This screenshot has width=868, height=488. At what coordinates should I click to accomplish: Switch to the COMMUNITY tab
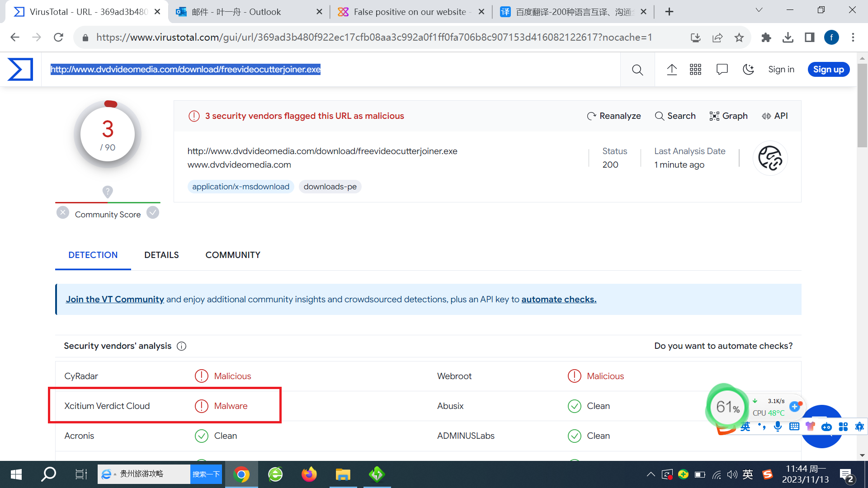233,255
